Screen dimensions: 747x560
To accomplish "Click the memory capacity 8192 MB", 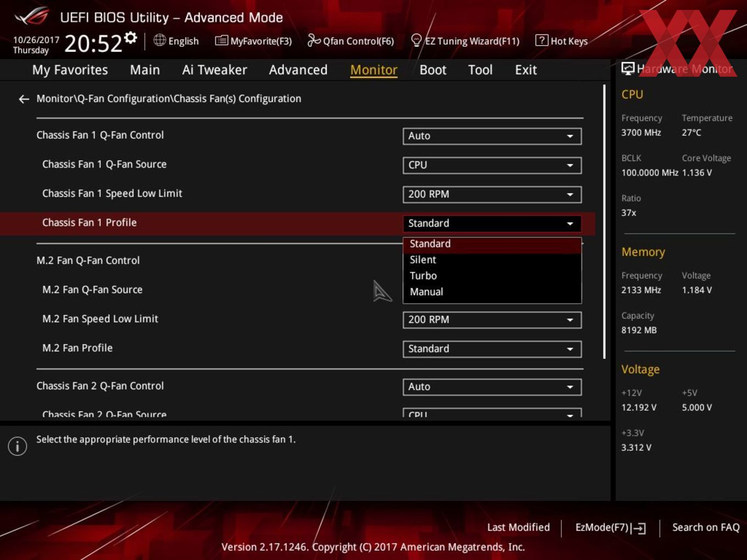I will tap(639, 331).
